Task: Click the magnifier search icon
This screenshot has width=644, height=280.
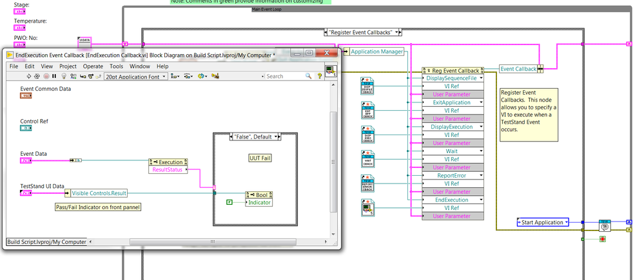Action: (308, 76)
